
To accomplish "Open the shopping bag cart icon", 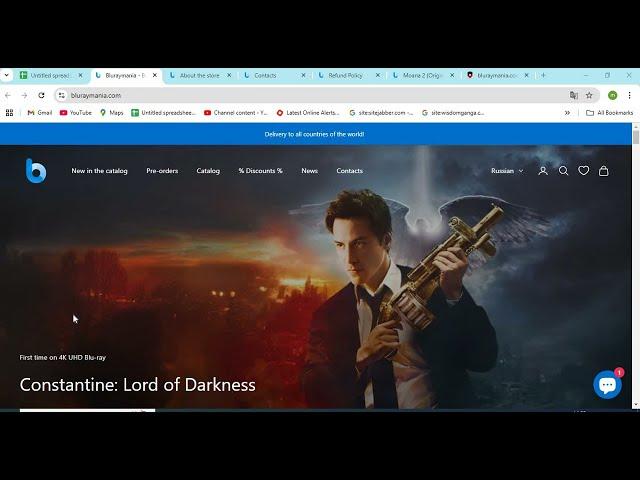I will click(604, 171).
